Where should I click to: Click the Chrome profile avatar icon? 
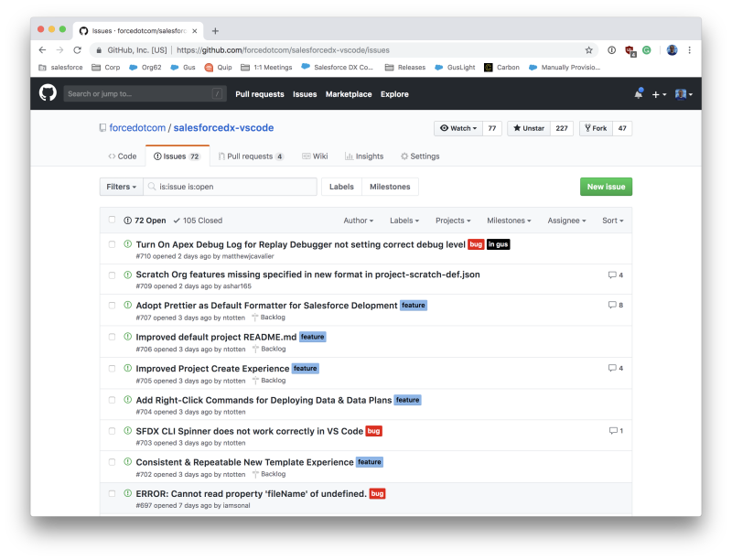coord(672,50)
